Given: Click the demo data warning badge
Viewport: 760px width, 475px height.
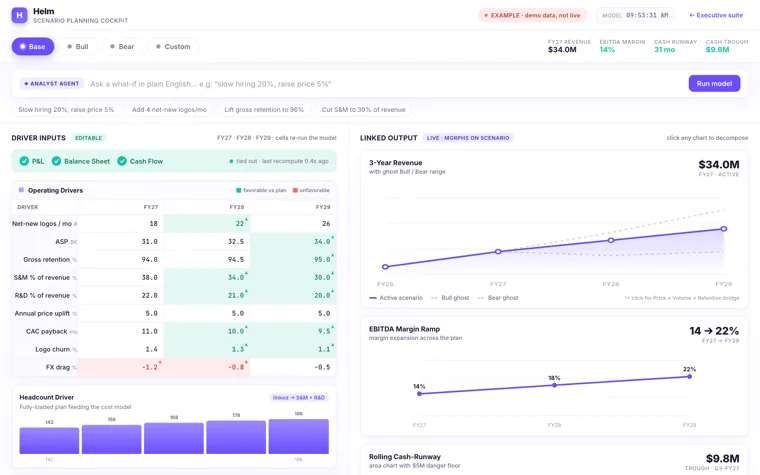Looking at the screenshot, I should pyautogui.click(x=532, y=16).
